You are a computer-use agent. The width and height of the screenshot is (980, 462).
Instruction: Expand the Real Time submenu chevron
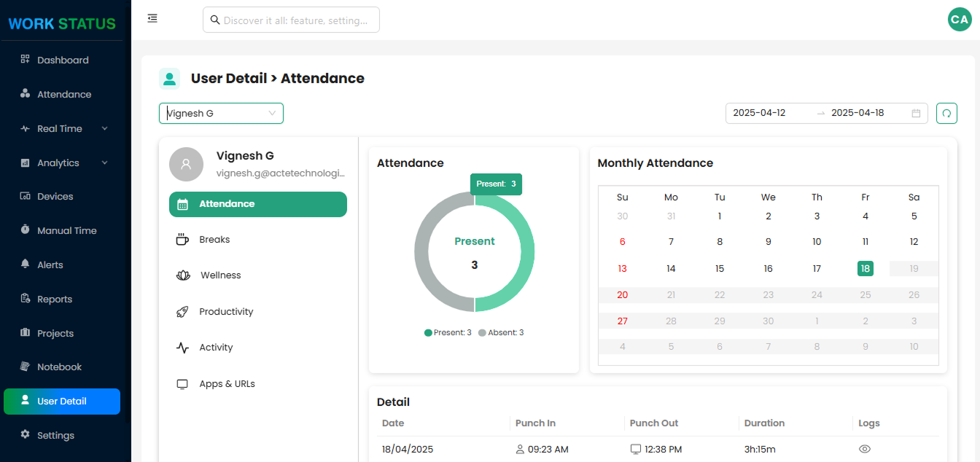click(x=104, y=128)
